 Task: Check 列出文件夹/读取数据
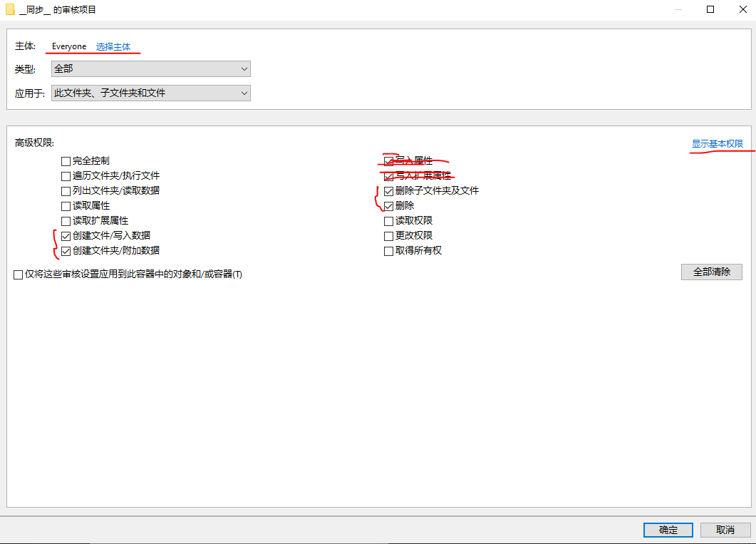click(x=65, y=190)
